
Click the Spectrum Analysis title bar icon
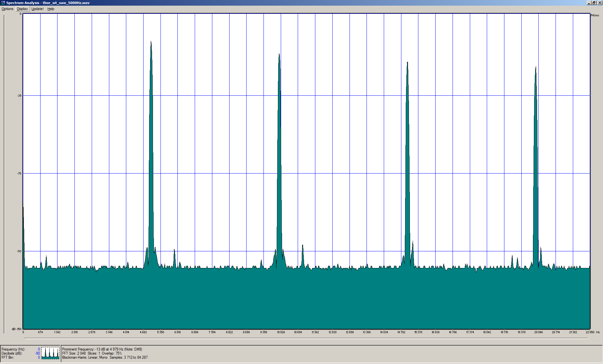(x=3, y=3)
